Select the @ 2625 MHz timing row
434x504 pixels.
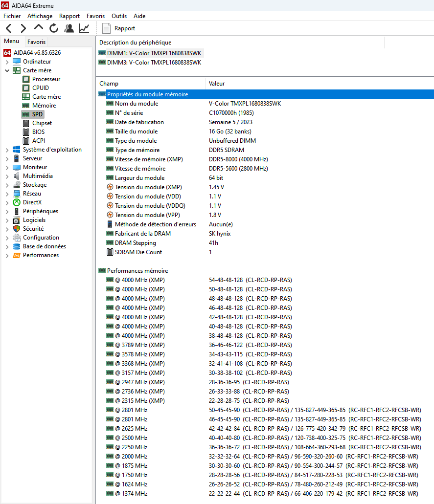[266, 428]
